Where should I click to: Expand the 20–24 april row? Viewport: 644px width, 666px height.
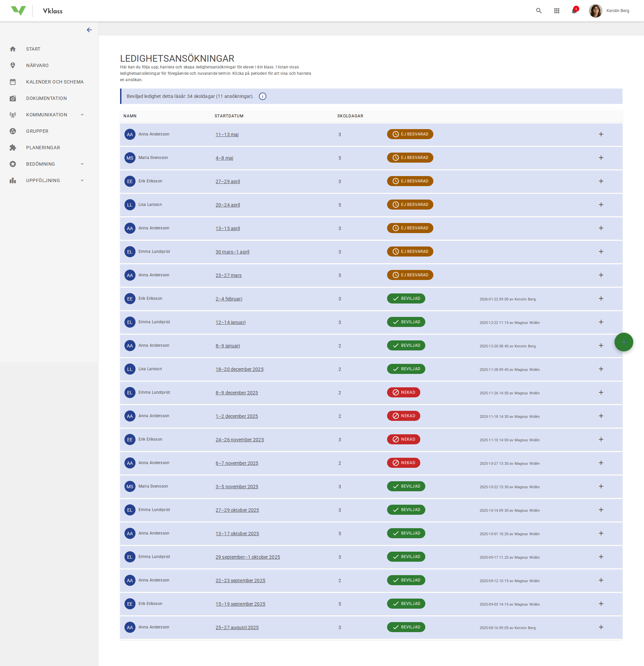pyautogui.click(x=601, y=205)
